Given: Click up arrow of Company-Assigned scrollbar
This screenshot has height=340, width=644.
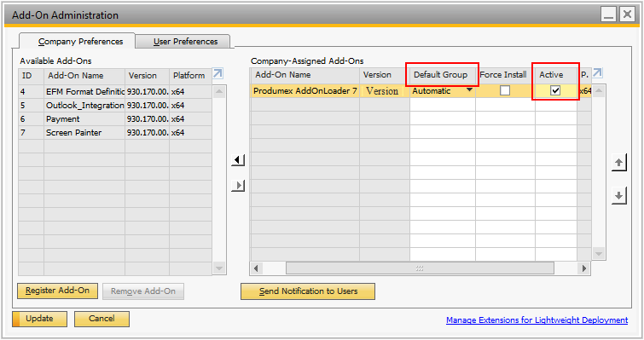Looking at the screenshot, I should tap(599, 90).
